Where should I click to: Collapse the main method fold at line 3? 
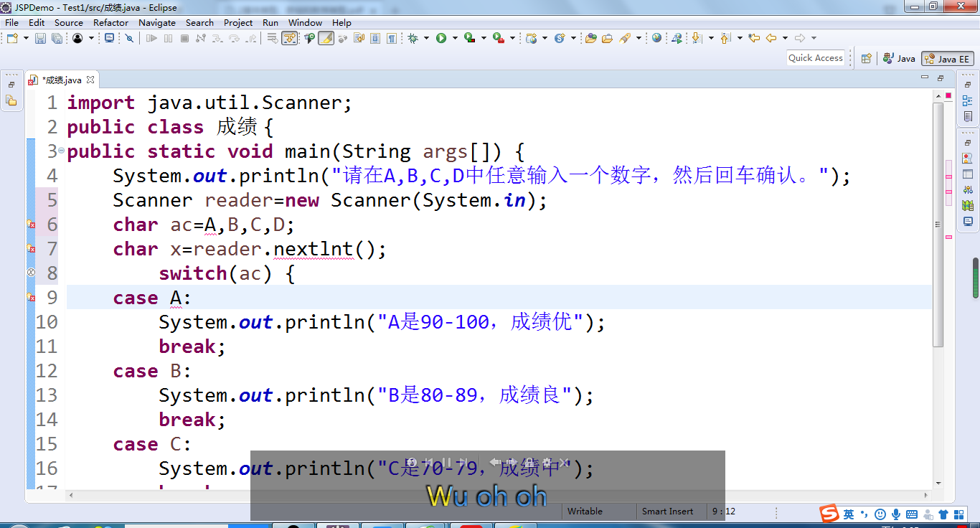tap(61, 151)
